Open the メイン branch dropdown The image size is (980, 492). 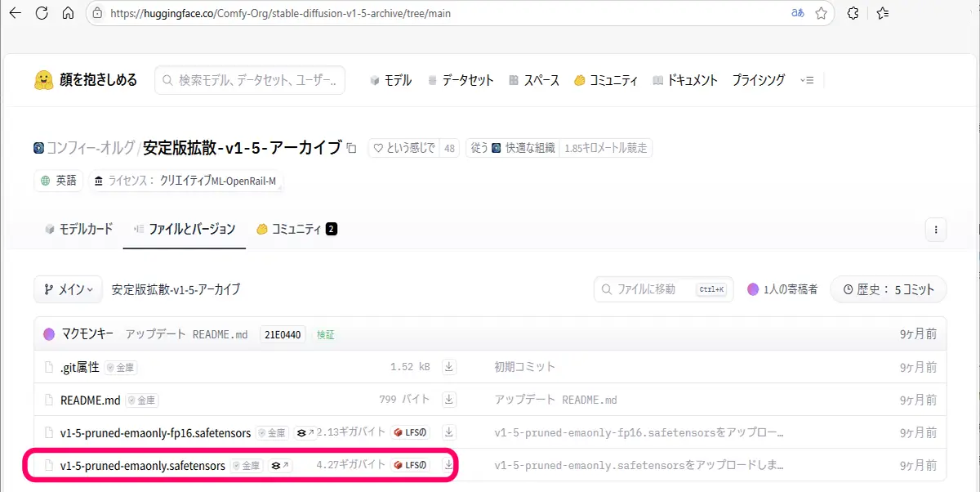pos(69,289)
